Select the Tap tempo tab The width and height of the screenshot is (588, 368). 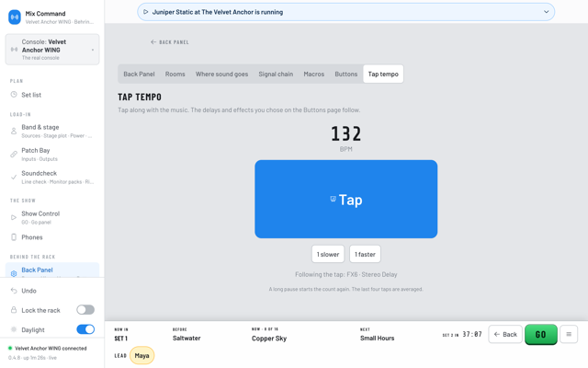[x=383, y=74]
